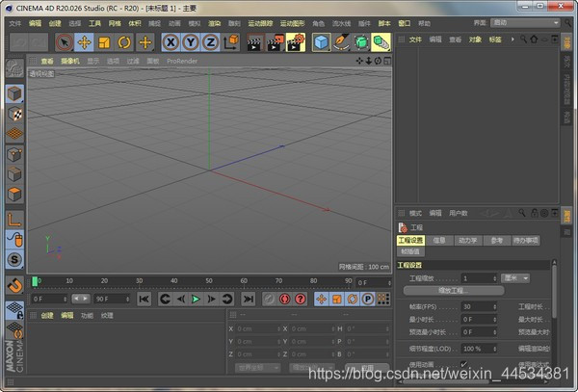This screenshot has height=392, width=578.
Task: Click the attribute panel vertical scrollbar
Action: [x=554, y=290]
